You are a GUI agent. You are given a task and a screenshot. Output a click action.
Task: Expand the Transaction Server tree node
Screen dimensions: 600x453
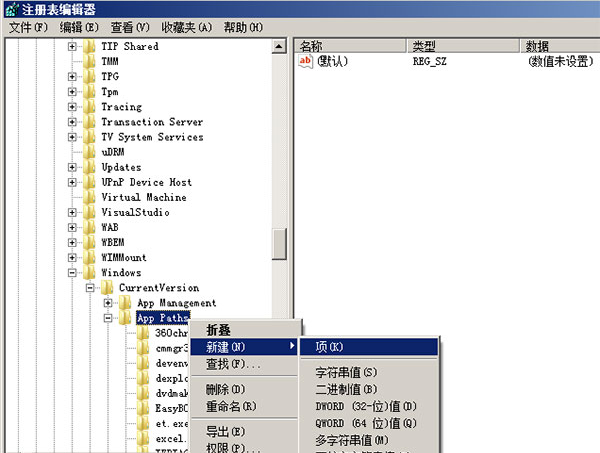(x=72, y=122)
